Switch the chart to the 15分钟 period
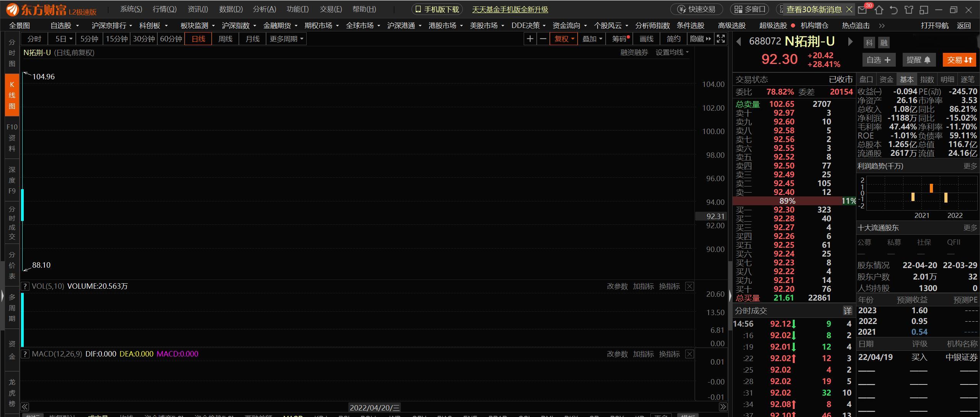The height and width of the screenshot is (417, 980). (116, 39)
